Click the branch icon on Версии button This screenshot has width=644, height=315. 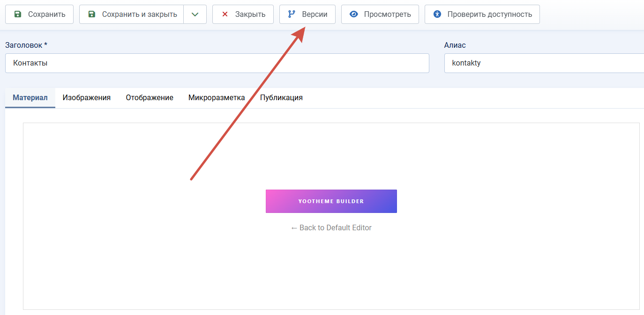292,14
